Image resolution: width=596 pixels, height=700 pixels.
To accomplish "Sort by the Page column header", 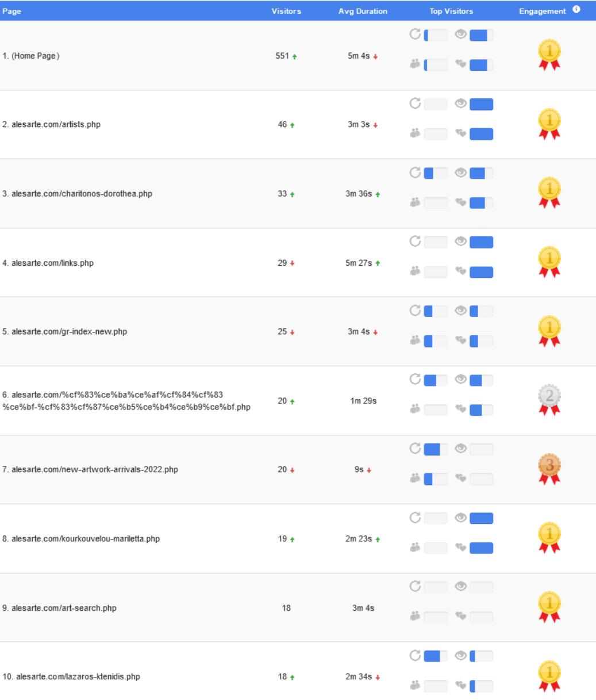I will click(x=11, y=11).
